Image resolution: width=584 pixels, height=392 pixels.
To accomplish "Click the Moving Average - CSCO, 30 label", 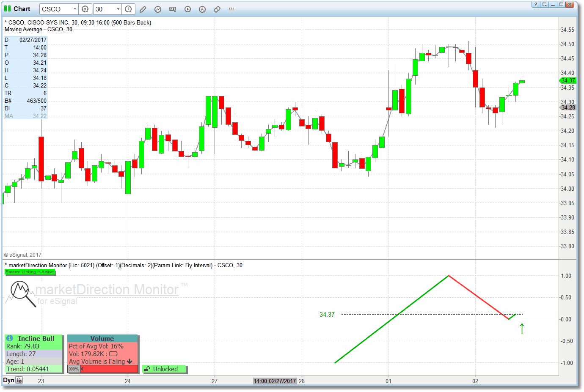I will (x=39, y=30).
